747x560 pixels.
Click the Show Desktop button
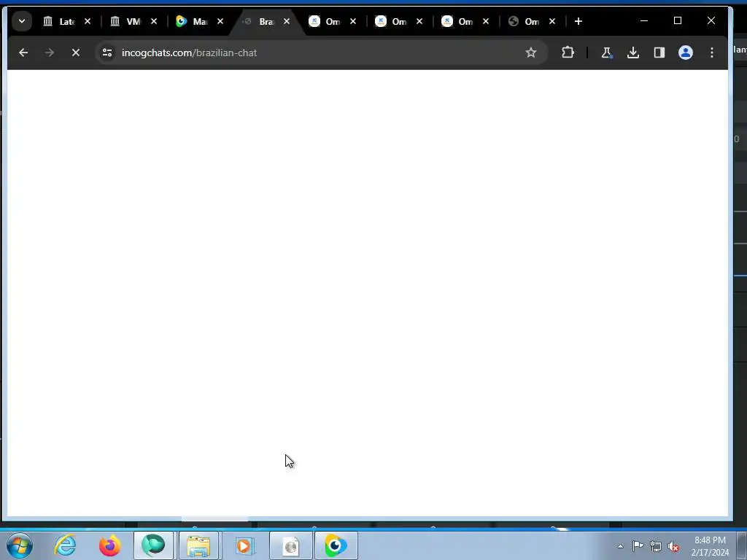tap(742, 546)
